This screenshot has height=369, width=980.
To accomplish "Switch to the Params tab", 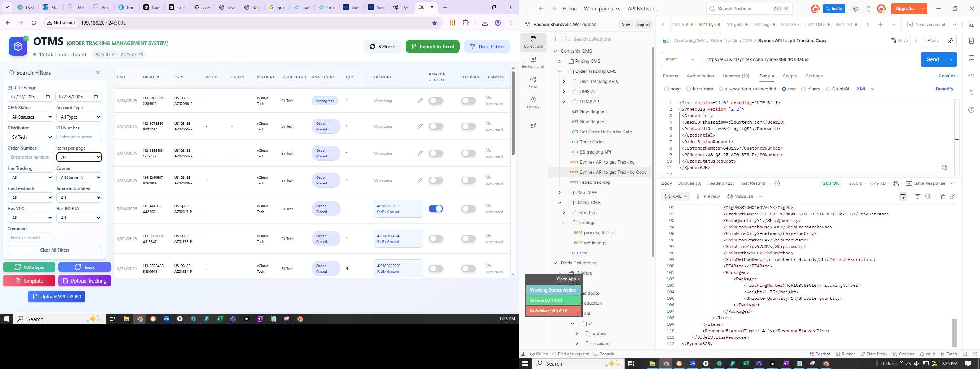I will point(670,76).
